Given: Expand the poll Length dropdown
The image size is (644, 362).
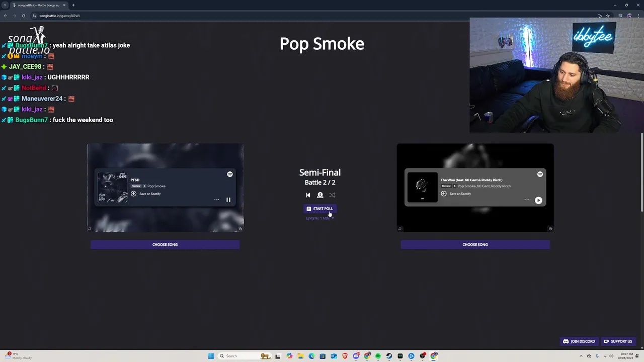Looking at the screenshot, I should [x=320, y=218].
